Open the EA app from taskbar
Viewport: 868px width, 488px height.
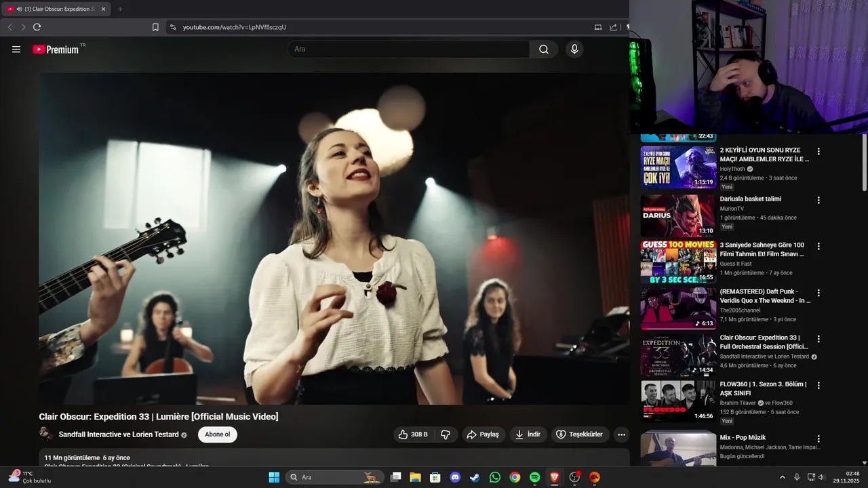(595, 477)
